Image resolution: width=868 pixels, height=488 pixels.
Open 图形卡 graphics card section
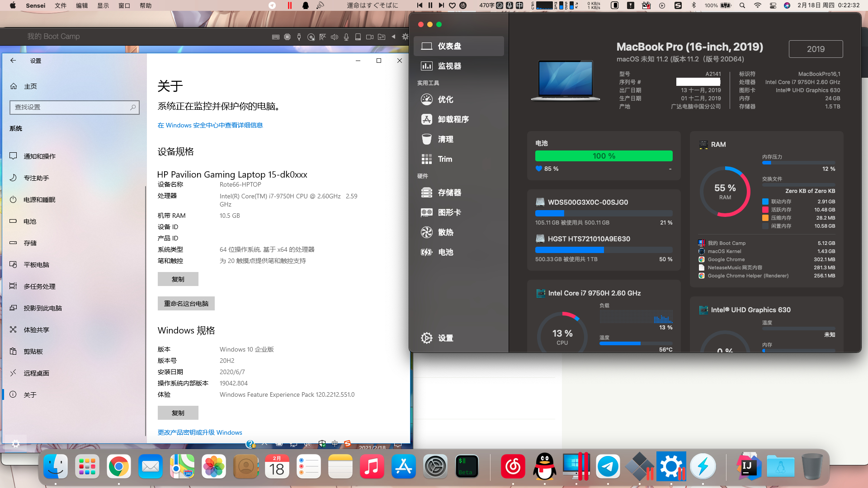tap(459, 212)
